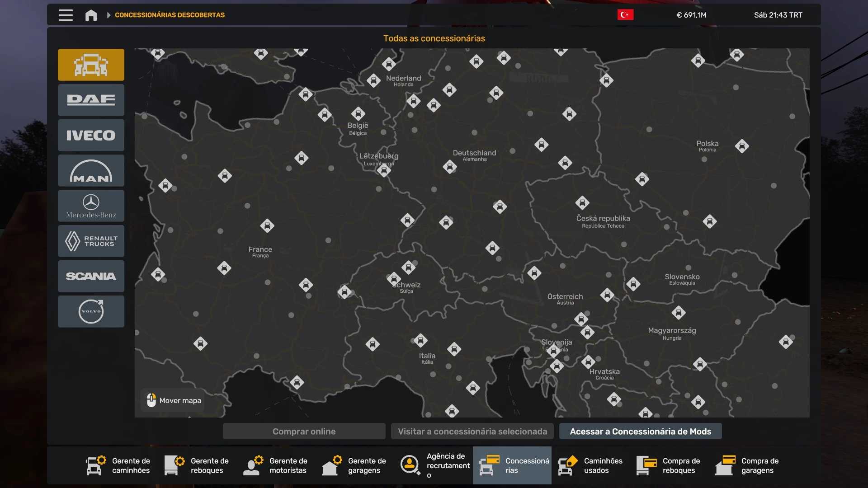The image size is (868, 488).
Task: Filter dealers by DAF brand
Action: 91,100
